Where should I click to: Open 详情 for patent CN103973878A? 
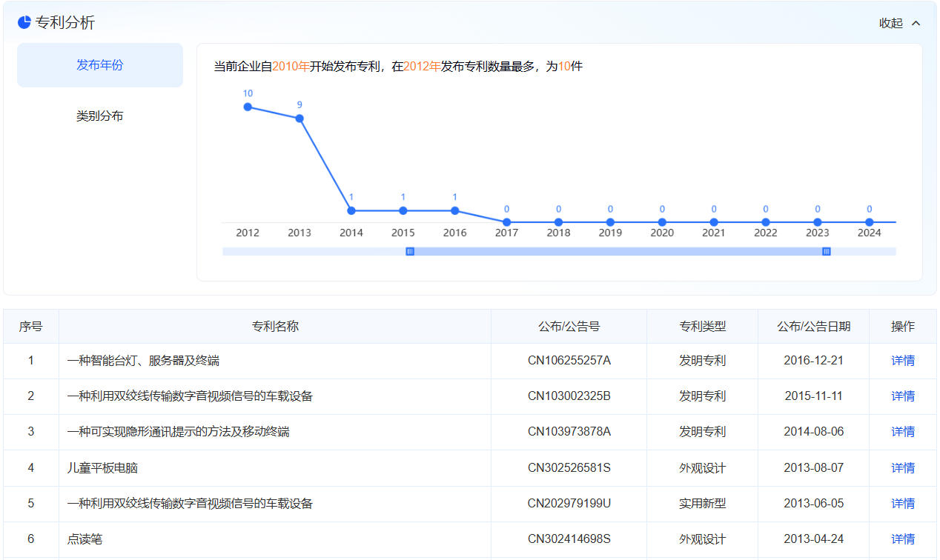tap(902, 432)
